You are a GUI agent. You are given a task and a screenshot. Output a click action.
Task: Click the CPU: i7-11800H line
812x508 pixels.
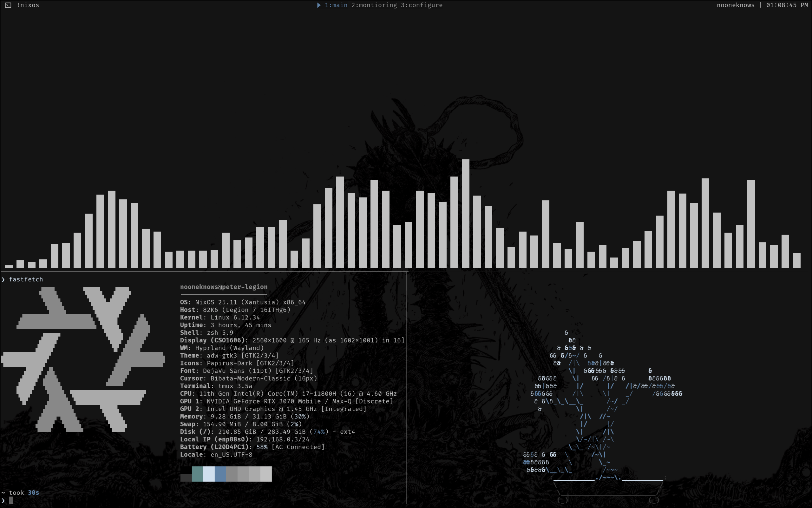[x=289, y=393]
